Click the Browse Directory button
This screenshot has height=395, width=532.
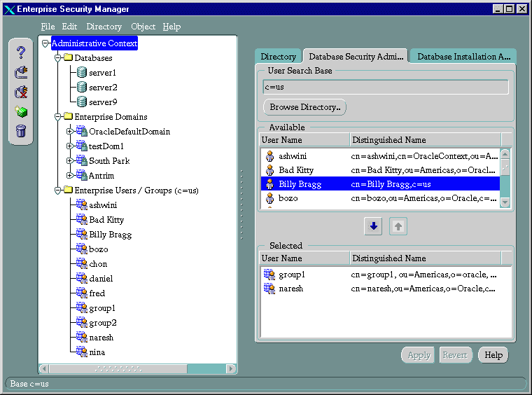[304, 107]
